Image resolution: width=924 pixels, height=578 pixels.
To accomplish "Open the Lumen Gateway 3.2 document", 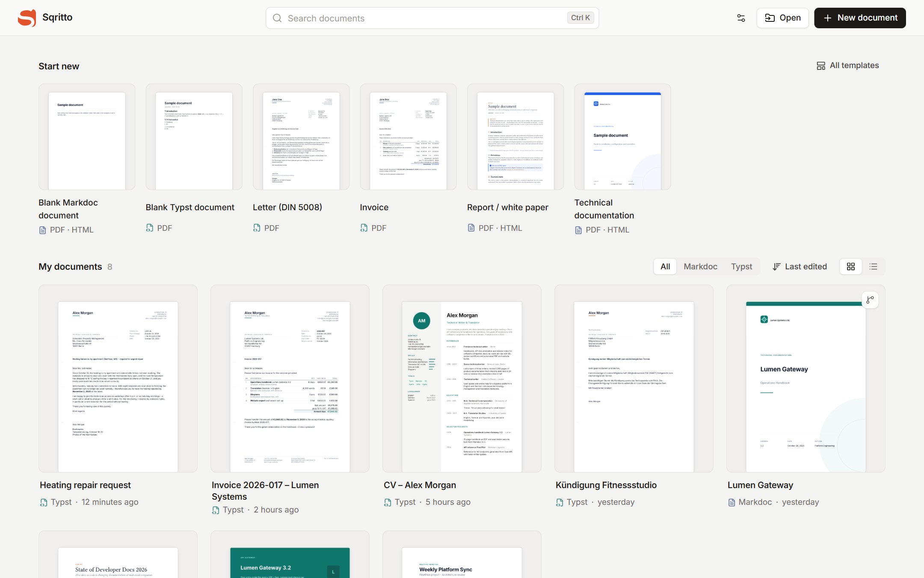I will click(x=290, y=555).
